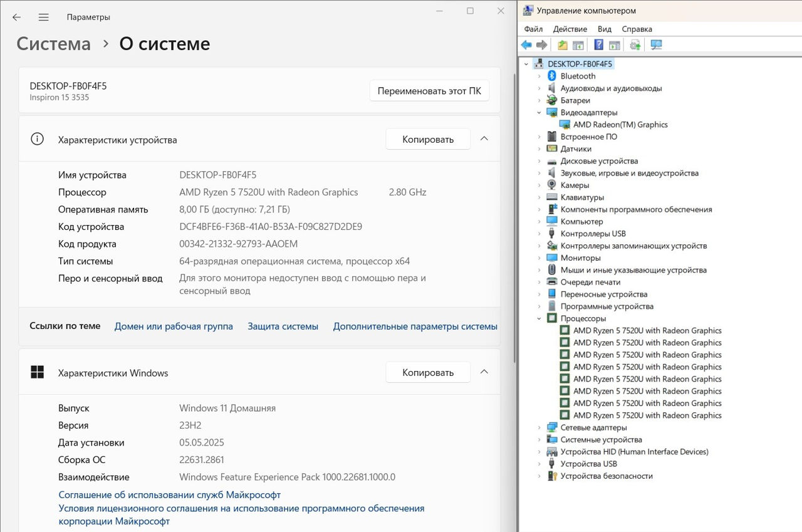Open Условия лицензионного соглашения link
802x532 pixels.
click(x=241, y=514)
